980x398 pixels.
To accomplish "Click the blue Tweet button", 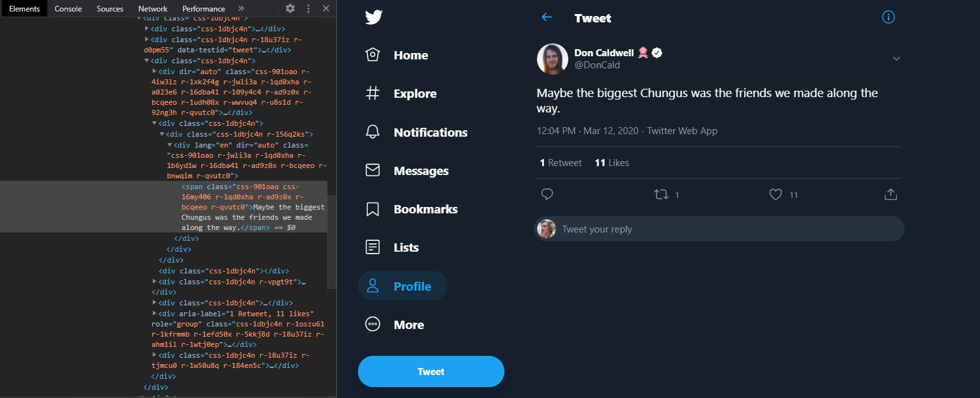I will tap(431, 371).
